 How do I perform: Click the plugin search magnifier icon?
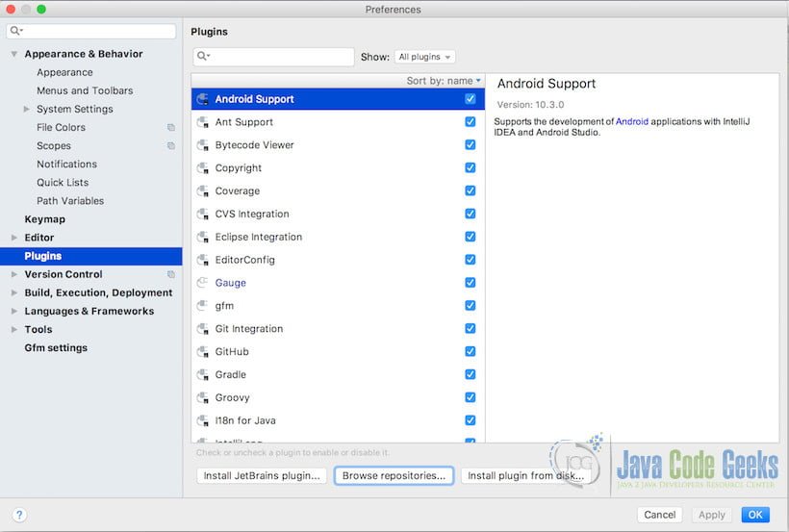pyautogui.click(x=203, y=56)
